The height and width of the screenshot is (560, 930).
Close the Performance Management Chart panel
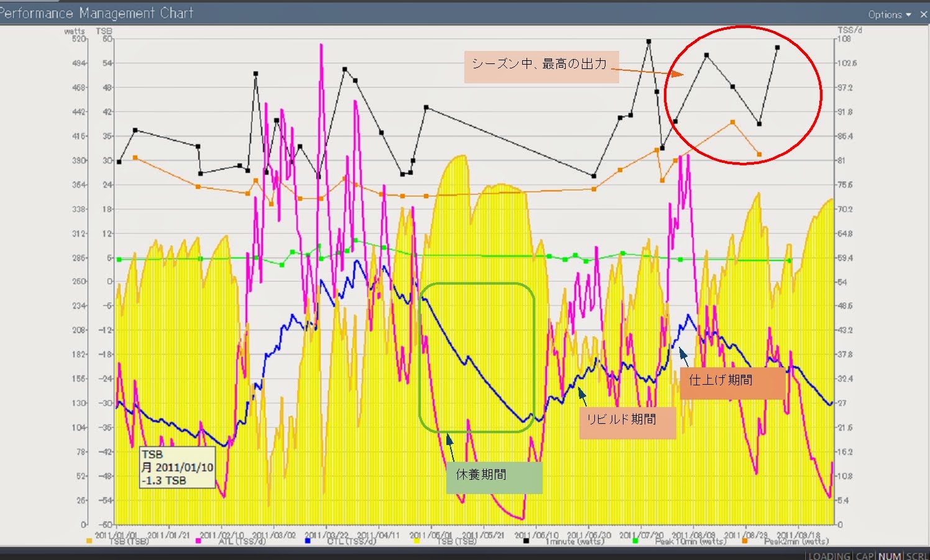tap(923, 14)
